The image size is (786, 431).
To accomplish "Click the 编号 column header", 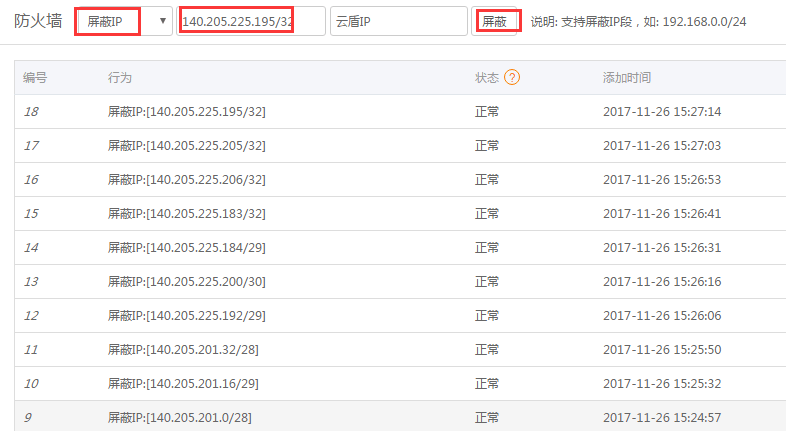I will click(x=35, y=78).
